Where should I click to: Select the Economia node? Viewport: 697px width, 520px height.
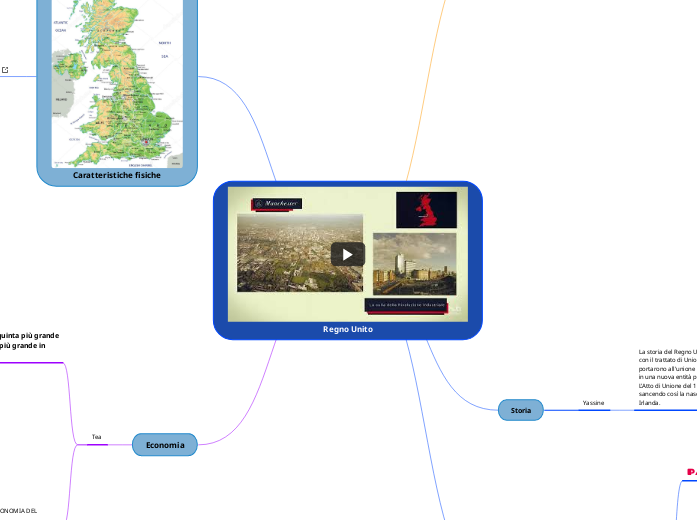(165, 445)
